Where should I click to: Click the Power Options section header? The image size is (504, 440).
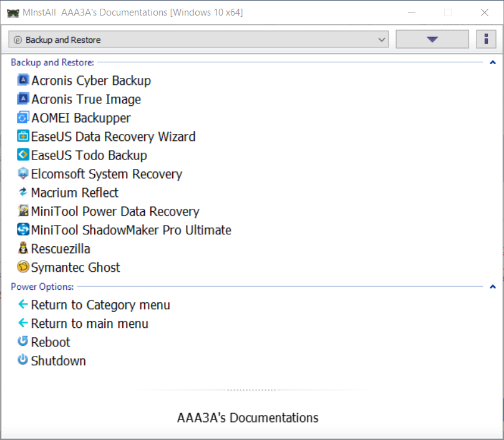(42, 287)
